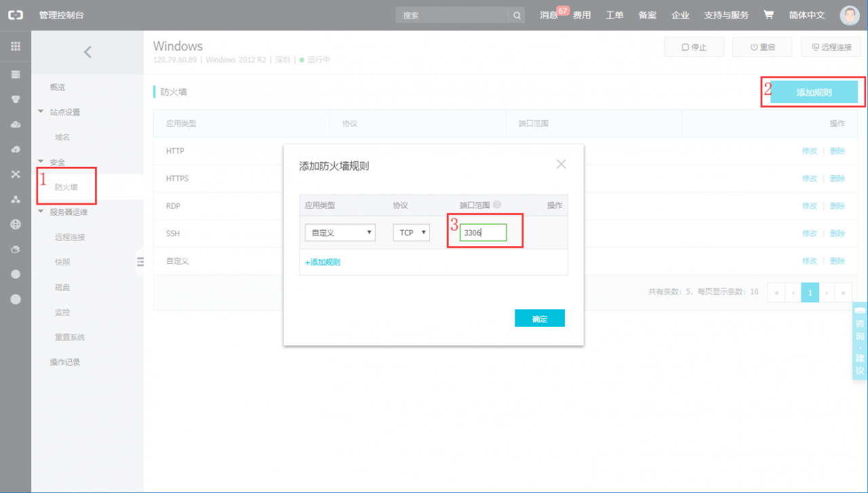Click the three-node cluster icon in left rail
This screenshot has height=493, width=868.
point(16,199)
